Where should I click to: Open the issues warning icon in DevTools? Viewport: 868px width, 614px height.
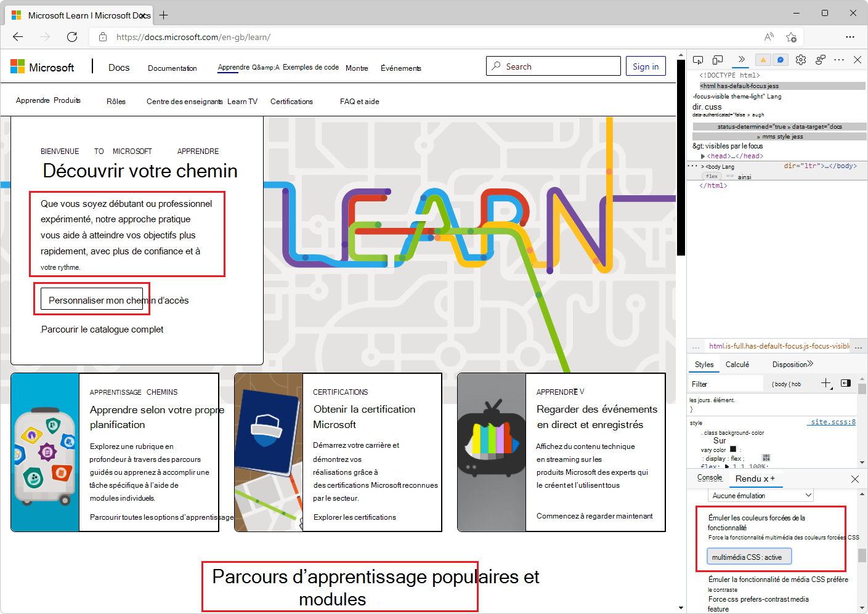pos(763,60)
